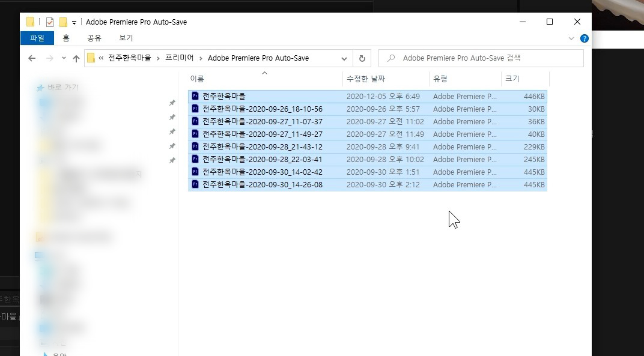Refresh the current folder view
Image resolution: width=644 pixels, height=356 pixels.
[362, 58]
